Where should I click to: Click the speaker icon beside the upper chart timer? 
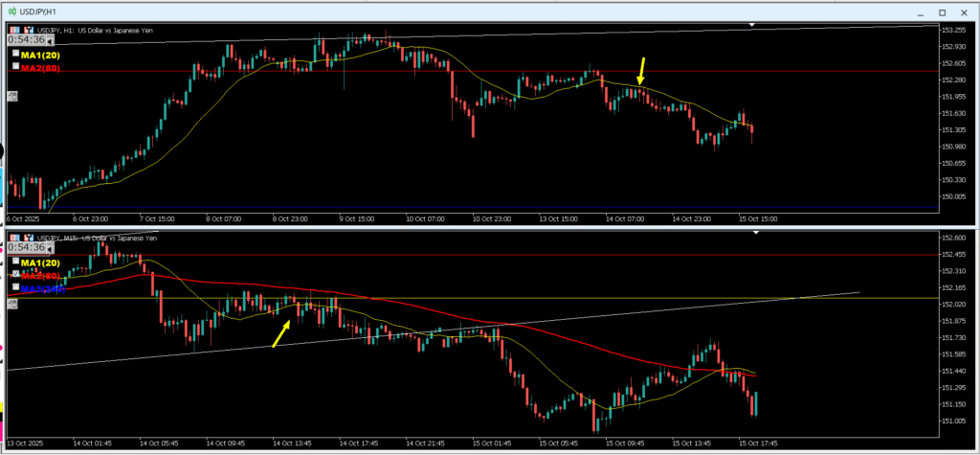(52, 39)
